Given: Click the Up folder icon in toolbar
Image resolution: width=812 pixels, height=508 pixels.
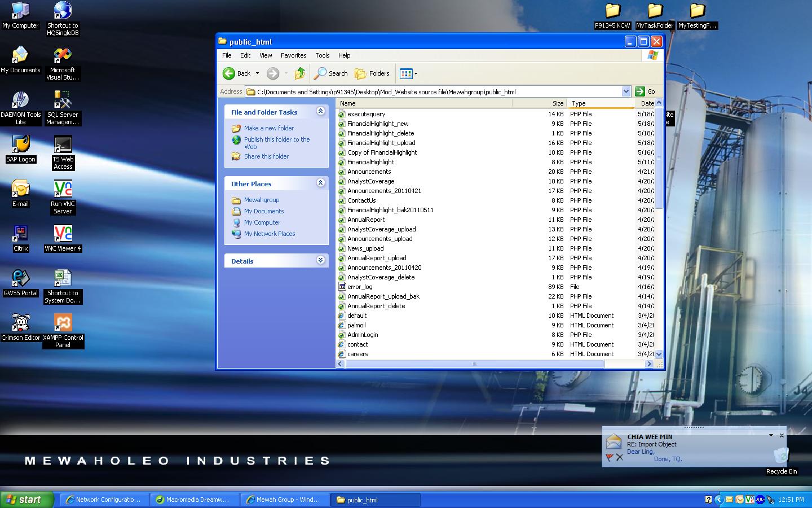Looking at the screenshot, I should pyautogui.click(x=300, y=73).
